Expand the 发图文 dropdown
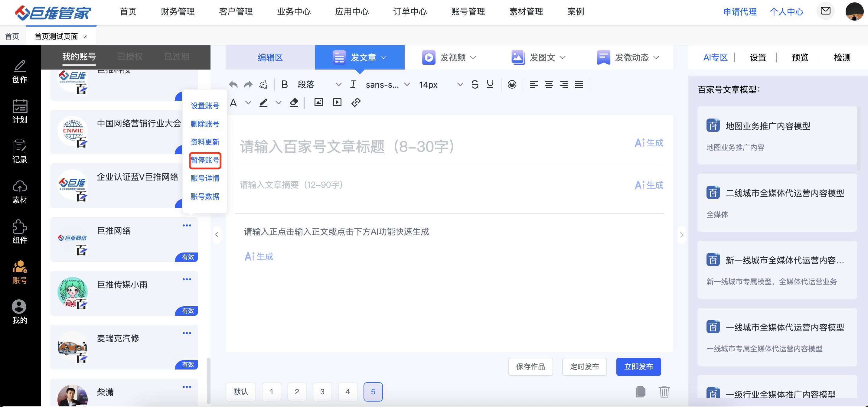The image size is (868, 407). coord(562,58)
